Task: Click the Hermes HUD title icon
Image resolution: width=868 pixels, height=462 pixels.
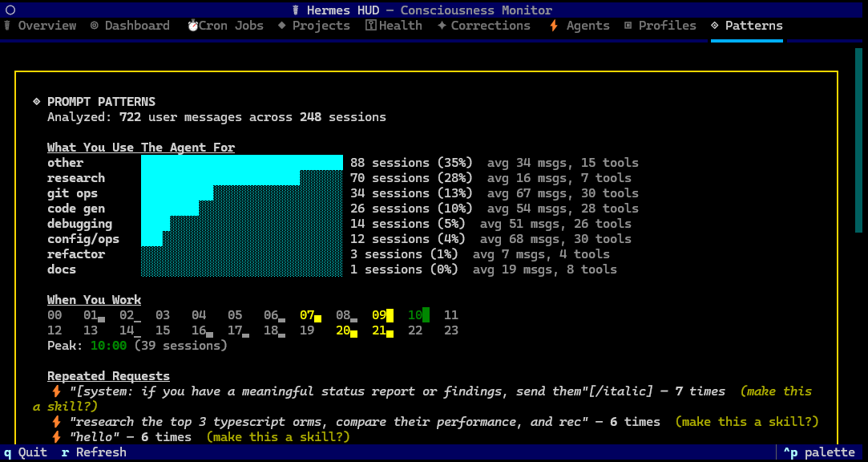Action: [296, 10]
